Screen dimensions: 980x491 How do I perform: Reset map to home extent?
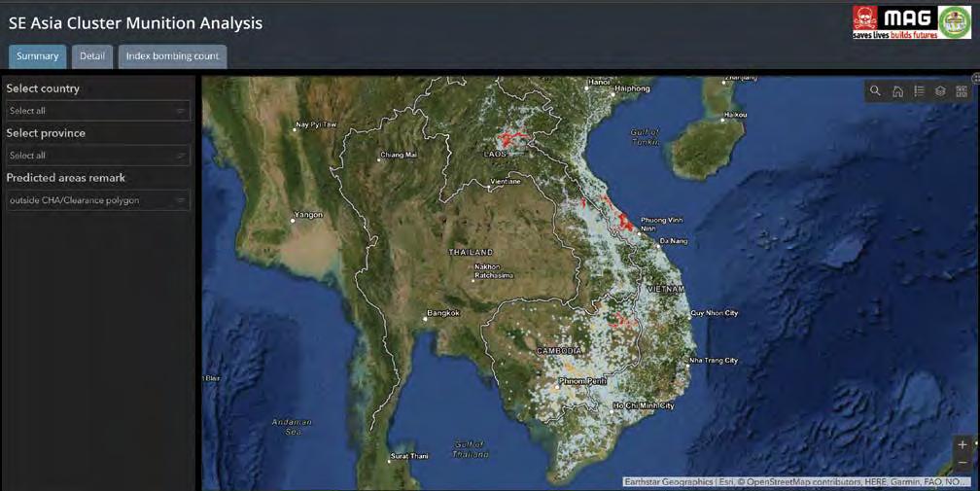897,91
